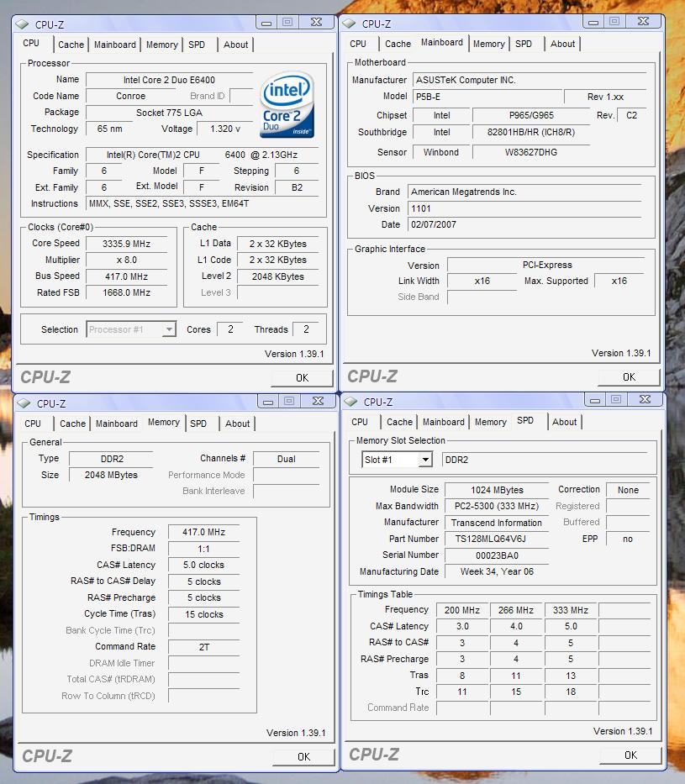Click OK in the Motherboard window

click(x=629, y=377)
